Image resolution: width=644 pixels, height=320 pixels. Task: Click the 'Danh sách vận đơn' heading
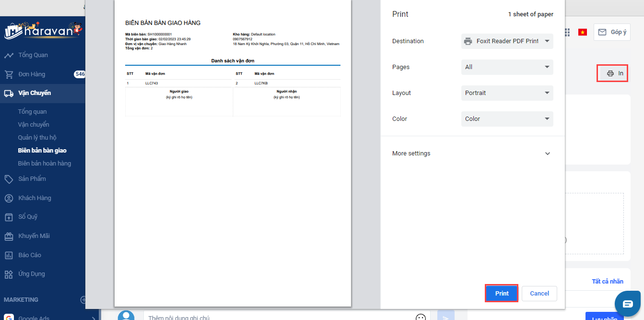[233, 61]
